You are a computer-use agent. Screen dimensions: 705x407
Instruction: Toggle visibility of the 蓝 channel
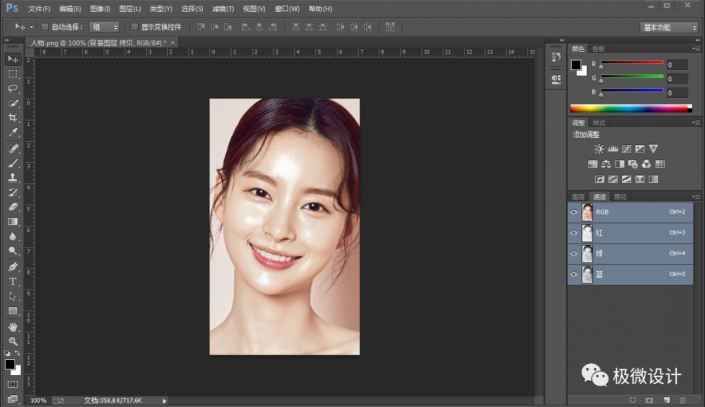coord(574,274)
